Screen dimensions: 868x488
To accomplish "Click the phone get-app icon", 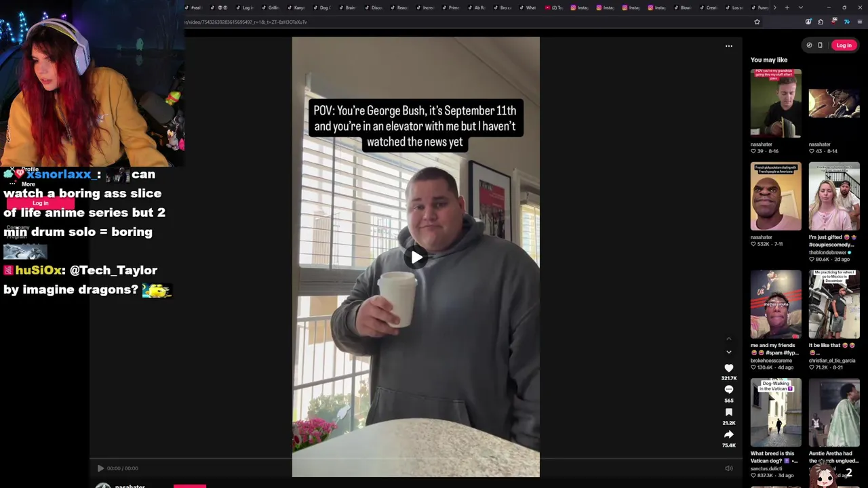I will 820,45.
